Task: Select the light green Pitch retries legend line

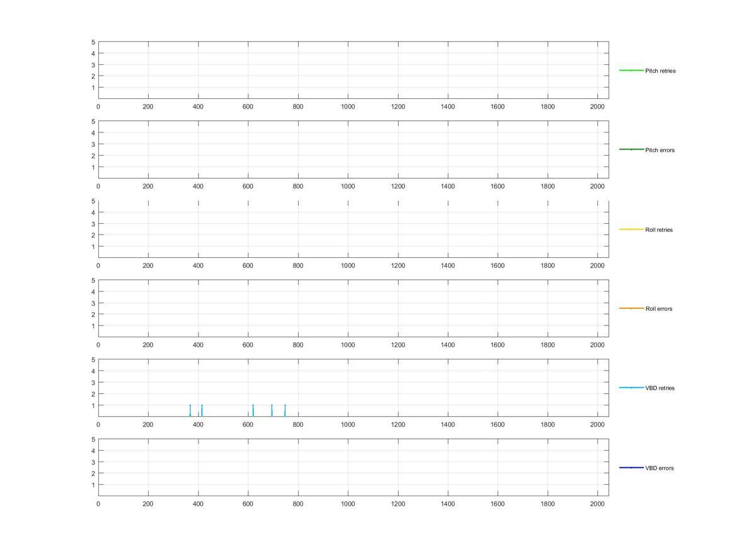Action: tap(631, 71)
